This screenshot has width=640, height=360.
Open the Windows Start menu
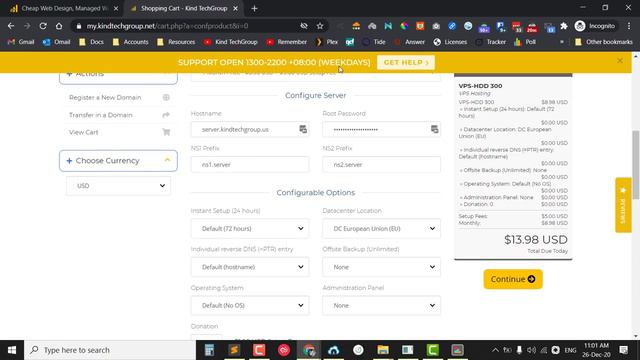pyautogui.click(x=12, y=350)
